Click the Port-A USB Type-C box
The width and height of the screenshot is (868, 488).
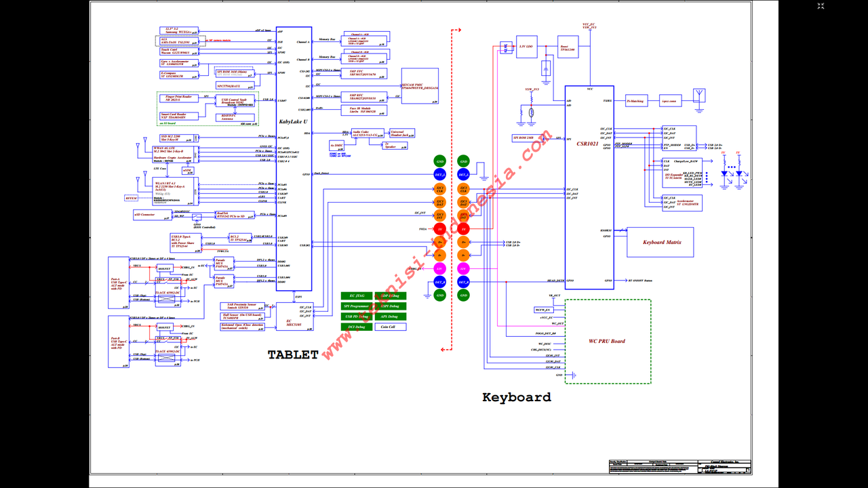(119, 284)
